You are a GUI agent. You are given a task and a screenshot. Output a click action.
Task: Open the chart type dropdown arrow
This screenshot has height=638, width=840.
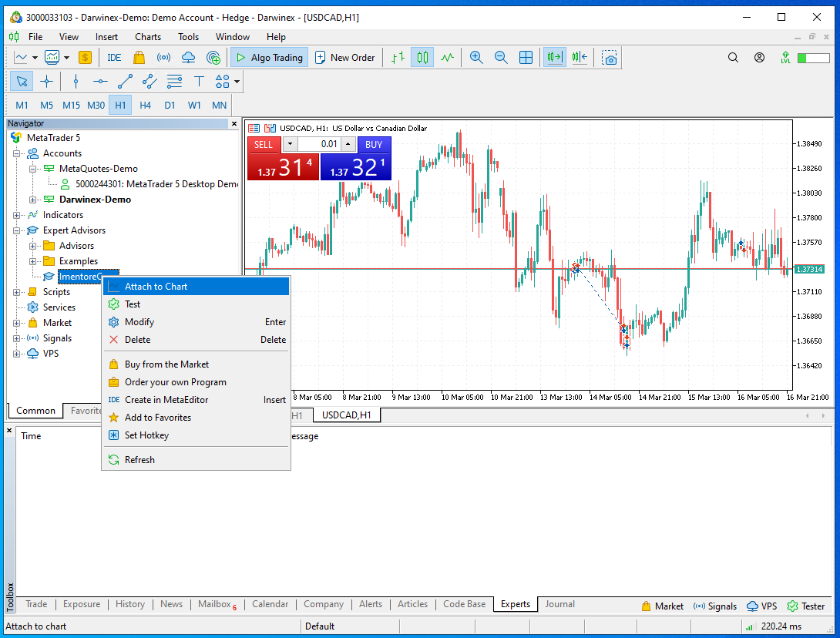[x=35, y=57]
